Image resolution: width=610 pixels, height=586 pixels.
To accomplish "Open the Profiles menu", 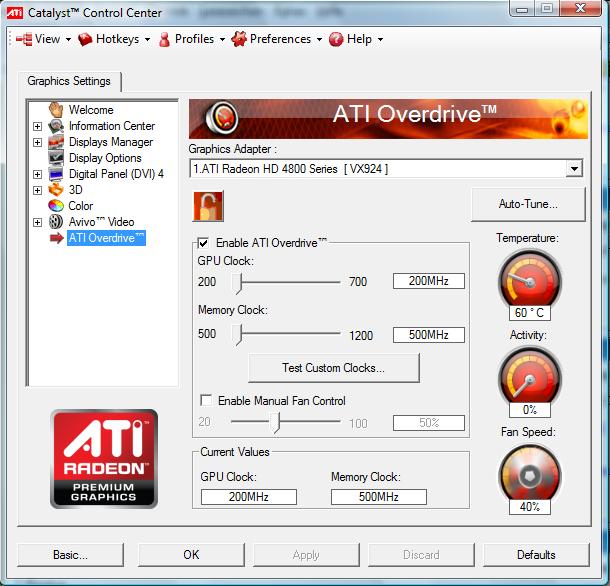I will [194, 39].
